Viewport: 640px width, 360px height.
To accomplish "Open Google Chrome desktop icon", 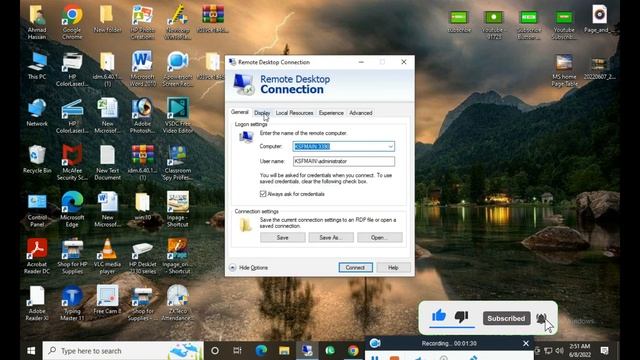I will click(72, 22).
